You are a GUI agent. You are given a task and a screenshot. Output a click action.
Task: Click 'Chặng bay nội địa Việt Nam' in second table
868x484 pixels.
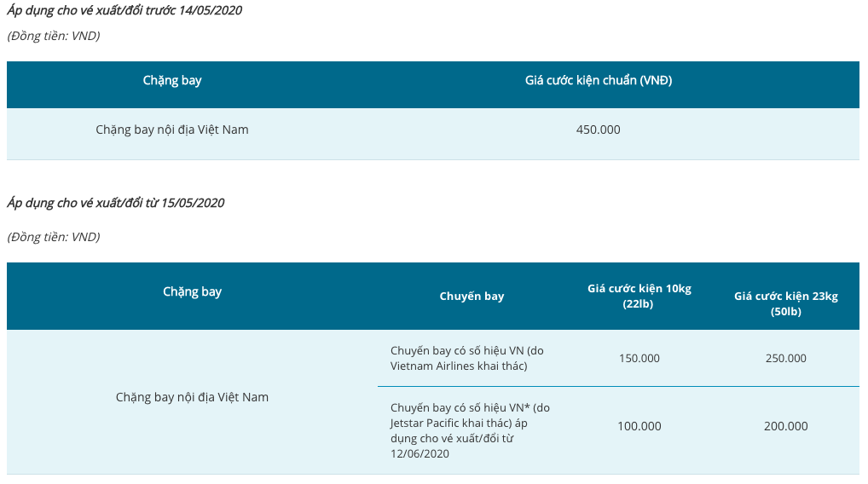click(192, 398)
